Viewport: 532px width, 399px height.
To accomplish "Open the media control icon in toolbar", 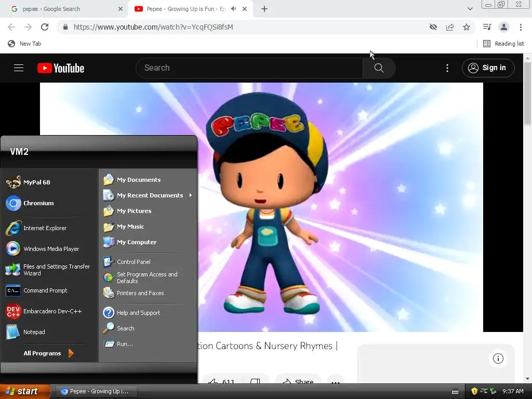I will click(x=487, y=27).
